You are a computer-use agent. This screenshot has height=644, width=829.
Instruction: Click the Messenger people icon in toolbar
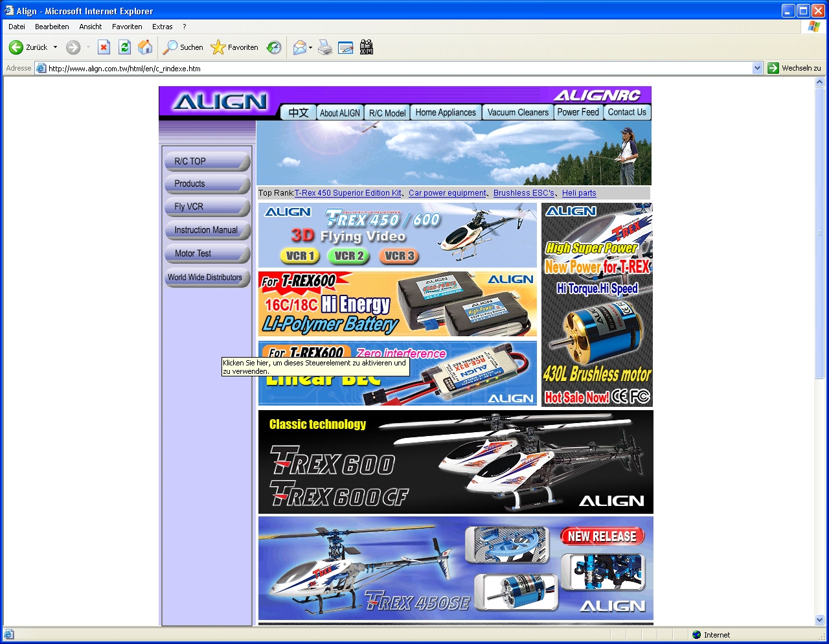tap(367, 47)
